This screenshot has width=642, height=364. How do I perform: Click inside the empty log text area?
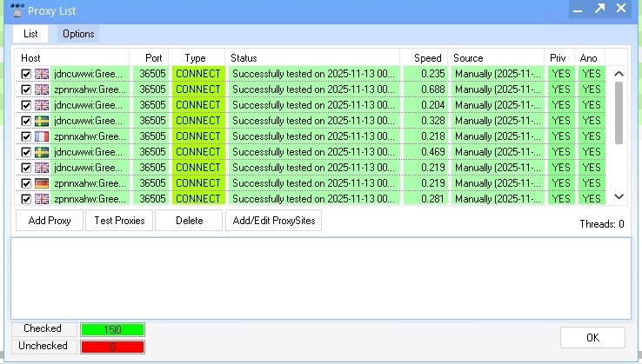[320, 277]
